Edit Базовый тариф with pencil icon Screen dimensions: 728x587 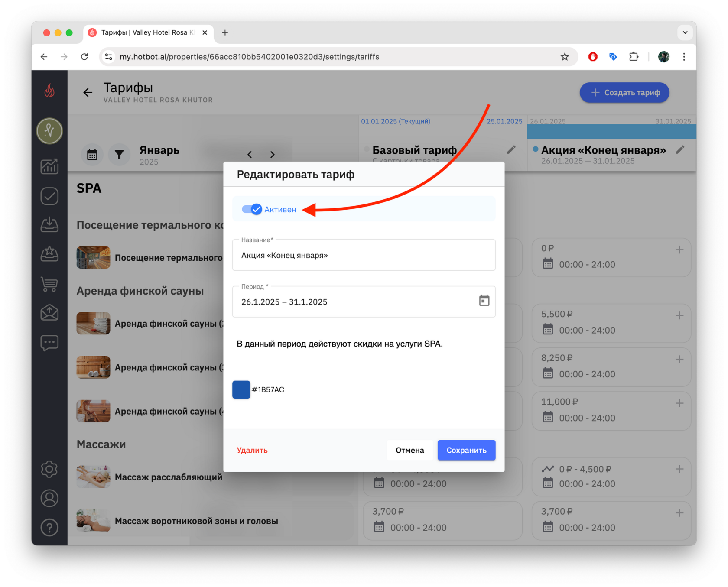(x=511, y=150)
